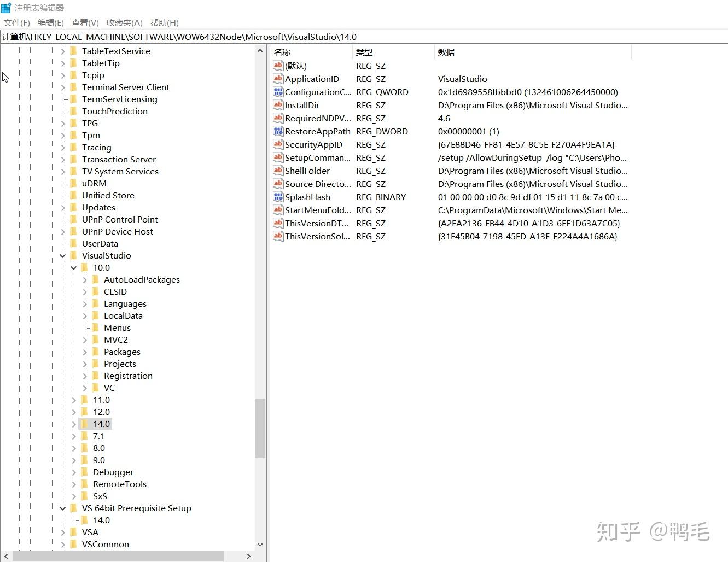The height and width of the screenshot is (562, 728).
Task: Select the 14.0 key folder icon
Action: (x=85, y=424)
